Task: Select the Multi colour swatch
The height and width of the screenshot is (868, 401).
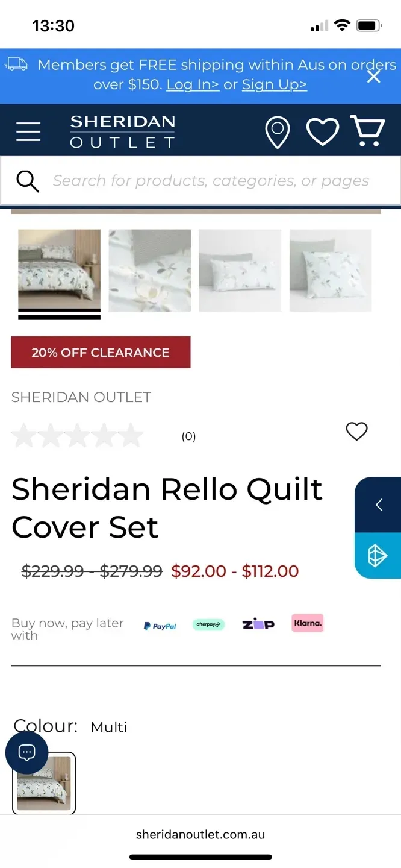Action: pos(44,783)
